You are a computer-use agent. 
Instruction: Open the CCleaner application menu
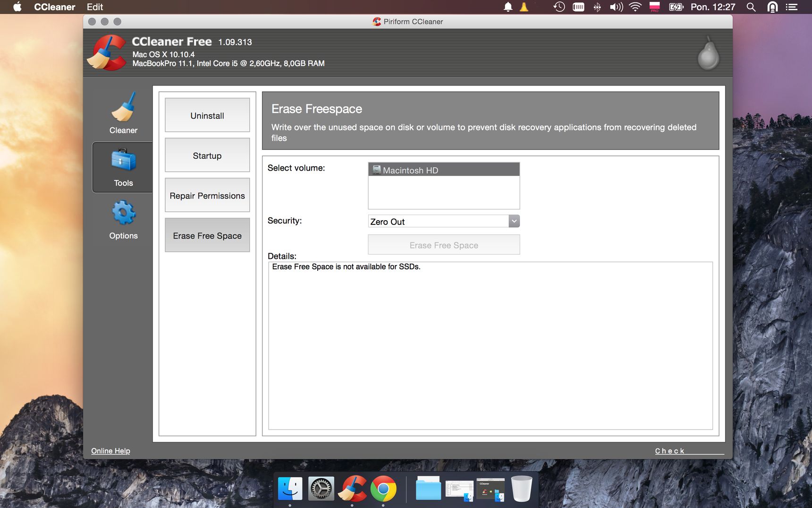click(55, 7)
